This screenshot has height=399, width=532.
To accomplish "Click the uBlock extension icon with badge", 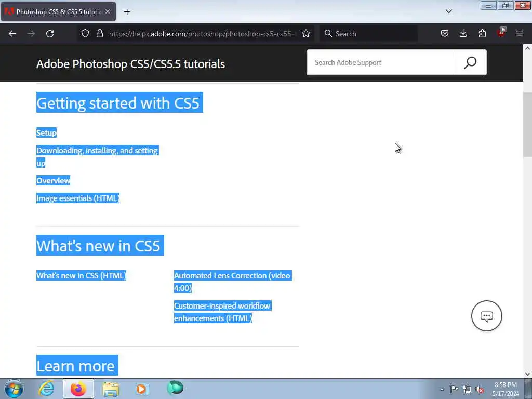I will pyautogui.click(x=501, y=33).
